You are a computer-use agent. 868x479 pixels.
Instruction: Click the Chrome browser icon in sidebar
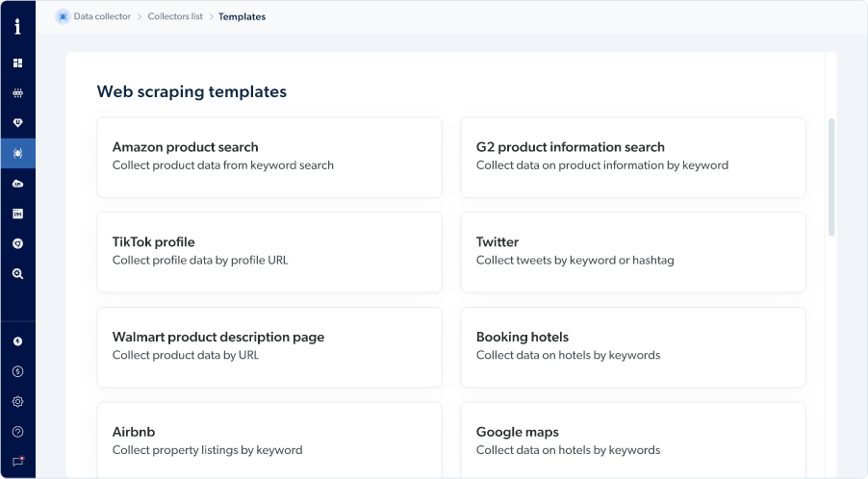pyautogui.click(x=17, y=243)
